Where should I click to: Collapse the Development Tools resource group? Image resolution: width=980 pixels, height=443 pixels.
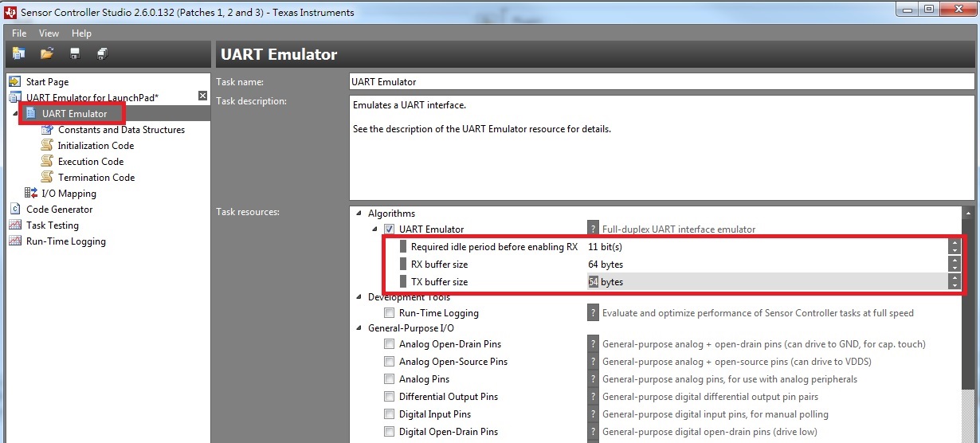359,297
